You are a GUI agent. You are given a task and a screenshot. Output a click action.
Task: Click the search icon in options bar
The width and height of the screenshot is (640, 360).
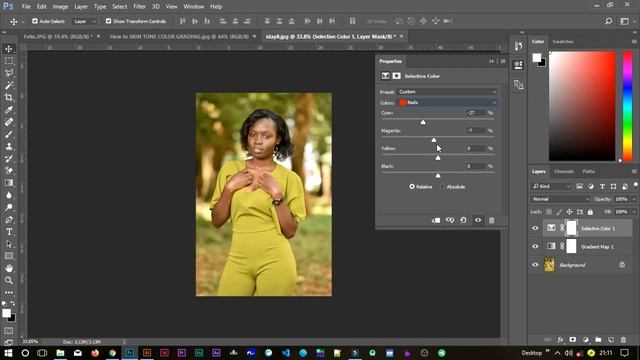tap(608, 21)
